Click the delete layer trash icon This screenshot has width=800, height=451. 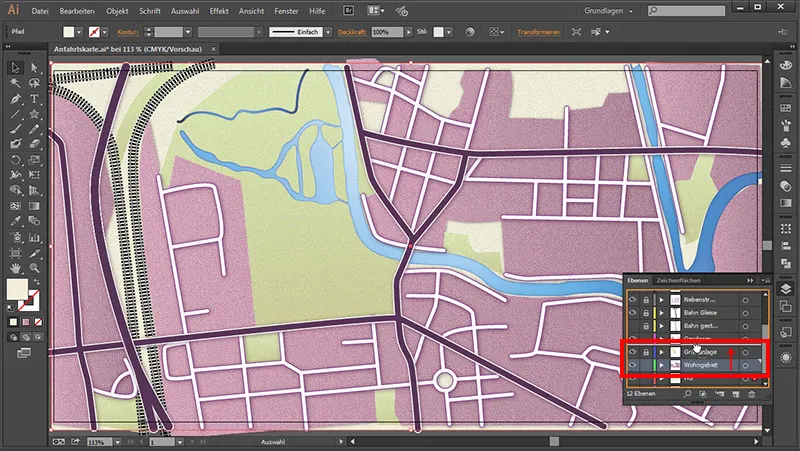click(752, 394)
